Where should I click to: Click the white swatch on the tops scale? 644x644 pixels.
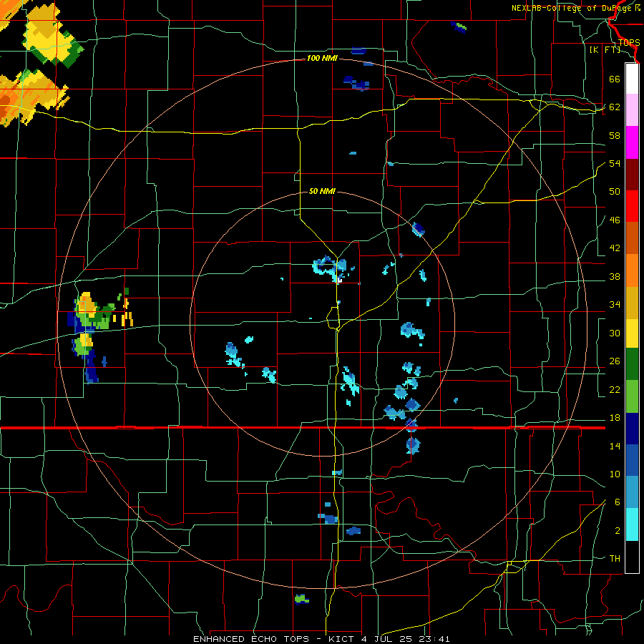(632, 79)
